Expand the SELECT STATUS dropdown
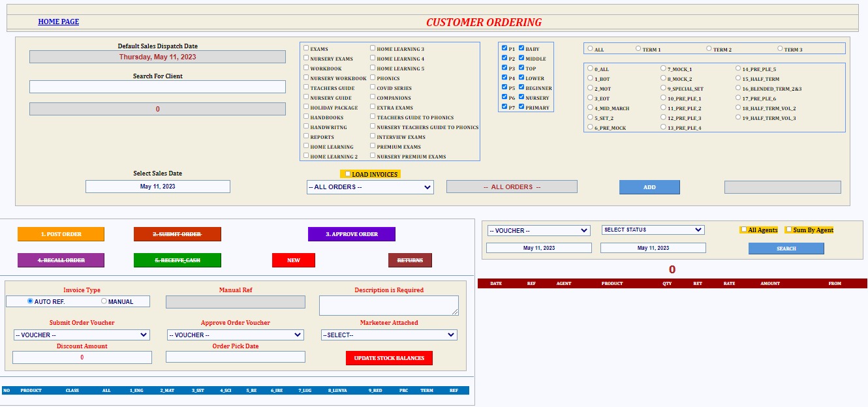Viewport: 868px width, 407px height. click(653, 230)
